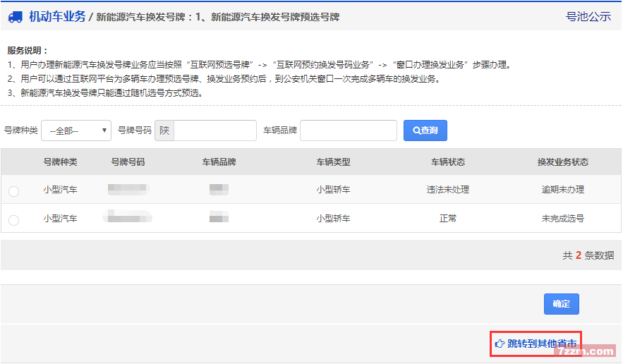Click 小型轿车 in the 违法未处理 row
Image resolution: width=623 pixels, height=364 pixels.
pyautogui.click(x=333, y=190)
